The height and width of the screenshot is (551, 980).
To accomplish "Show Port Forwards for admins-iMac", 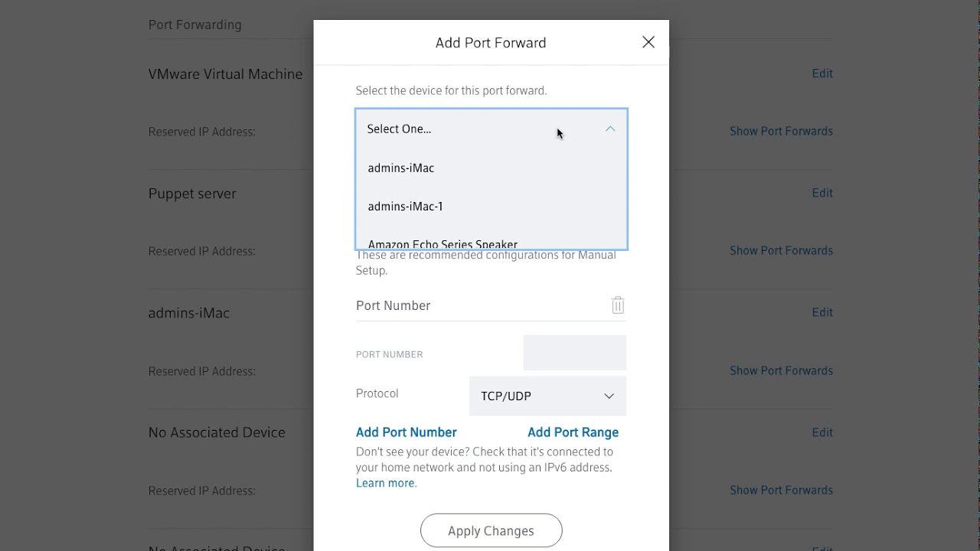I will coord(781,370).
